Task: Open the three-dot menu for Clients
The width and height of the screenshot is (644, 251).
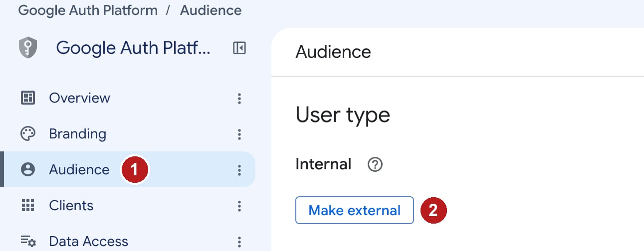Action: pyautogui.click(x=239, y=206)
